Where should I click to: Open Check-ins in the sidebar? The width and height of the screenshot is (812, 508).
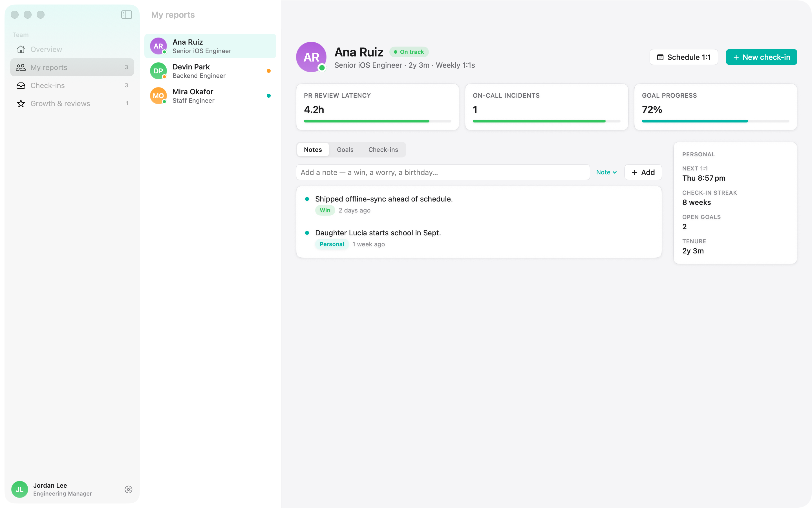click(x=72, y=85)
